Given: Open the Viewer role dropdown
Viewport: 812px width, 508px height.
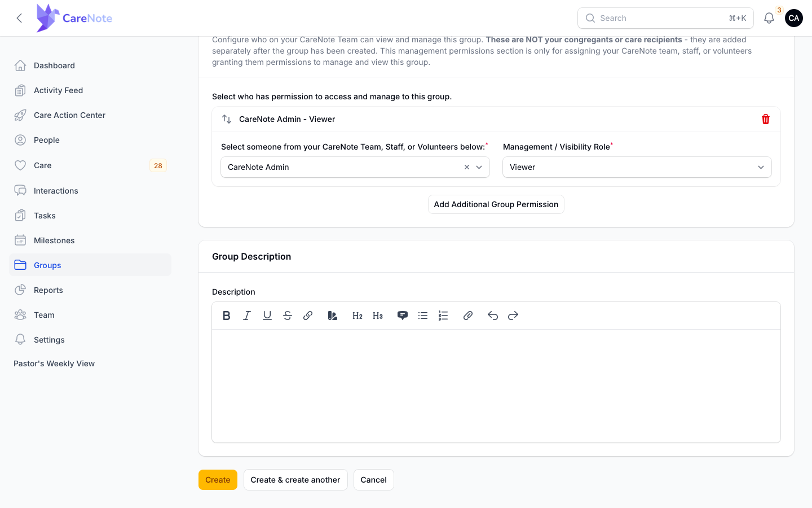Looking at the screenshot, I should (637, 167).
